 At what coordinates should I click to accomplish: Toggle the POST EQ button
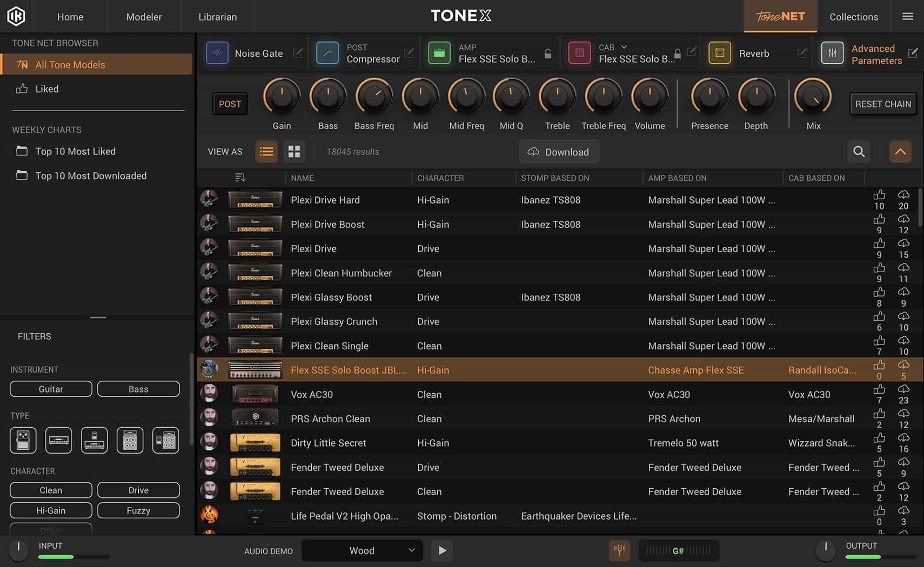(230, 104)
